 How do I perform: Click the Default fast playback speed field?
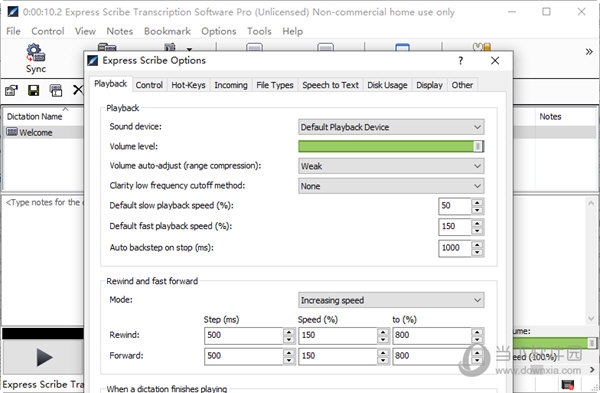(455, 227)
